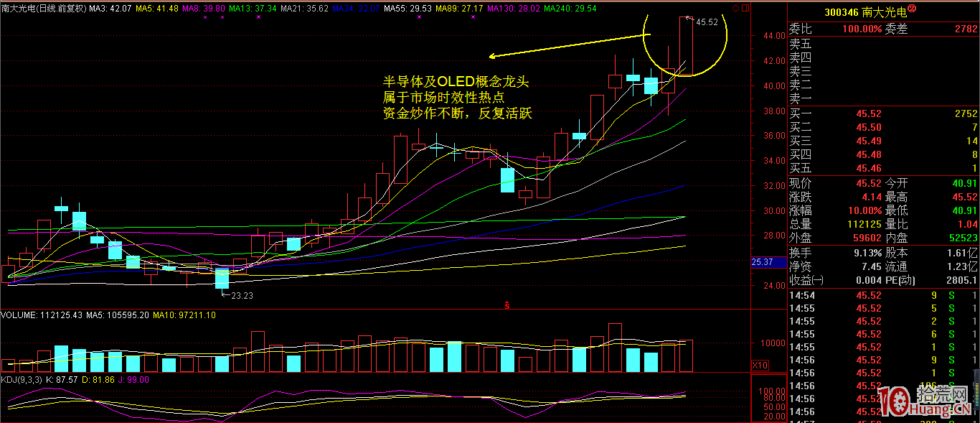Click the 净资 value 7.45
The width and height of the screenshot is (980, 423).
pos(871,266)
